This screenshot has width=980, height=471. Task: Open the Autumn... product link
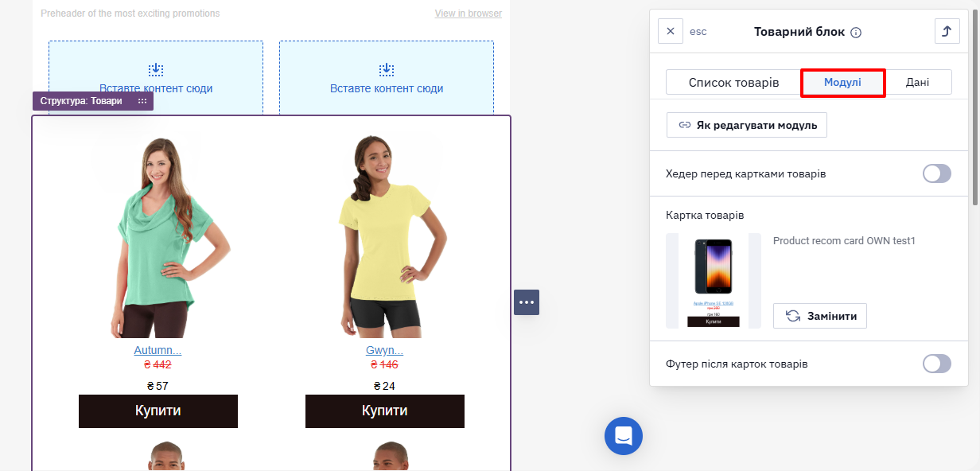point(157,350)
